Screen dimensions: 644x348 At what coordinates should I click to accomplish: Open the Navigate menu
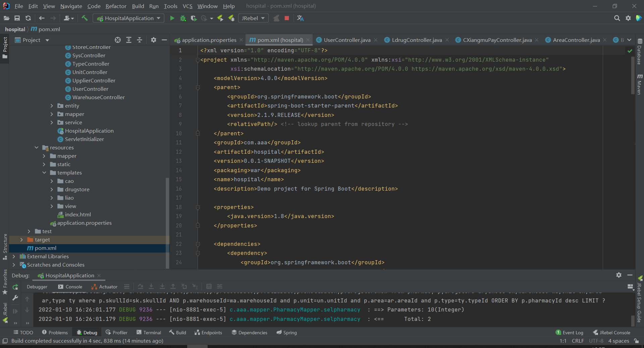[x=71, y=6]
